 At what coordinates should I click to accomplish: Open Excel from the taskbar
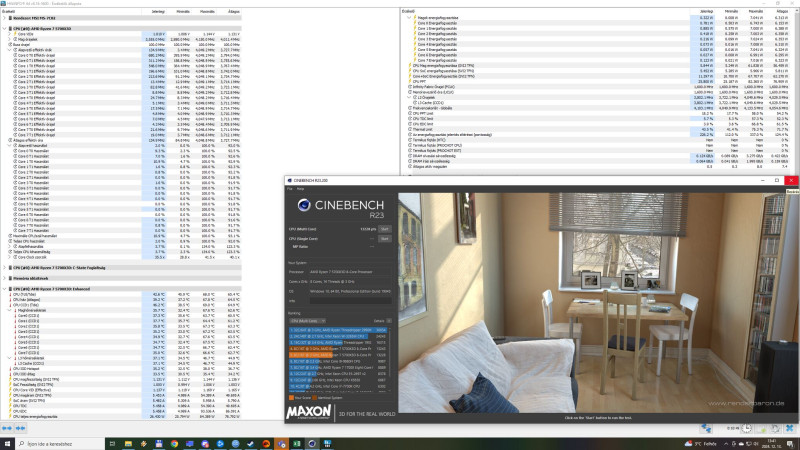(296, 444)
